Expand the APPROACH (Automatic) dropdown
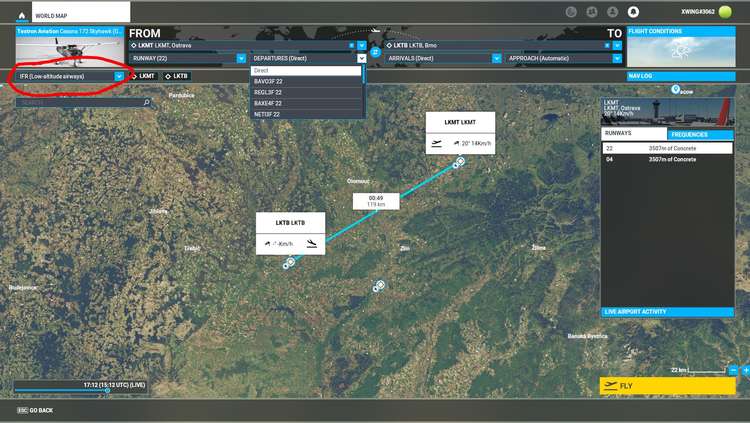The image size is (750, 423). click(x=615, y=59)
